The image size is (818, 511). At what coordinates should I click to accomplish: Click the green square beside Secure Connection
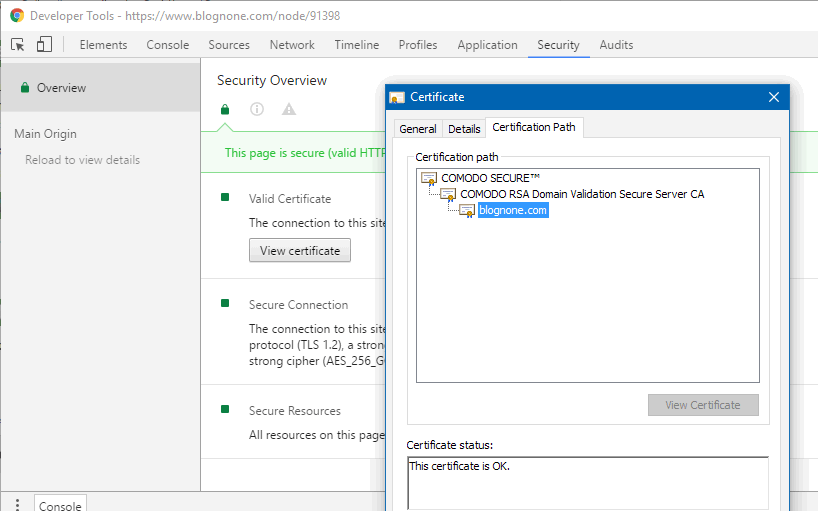(x=225, y=303)
